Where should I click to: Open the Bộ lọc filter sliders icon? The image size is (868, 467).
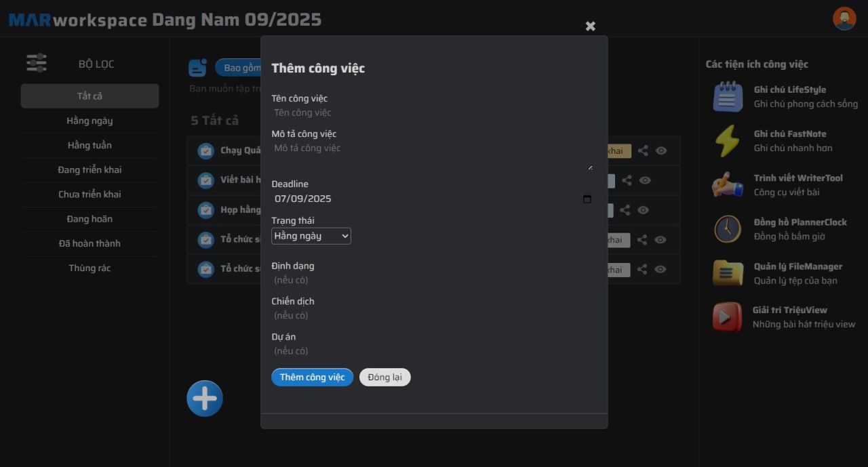pos(37,63)
